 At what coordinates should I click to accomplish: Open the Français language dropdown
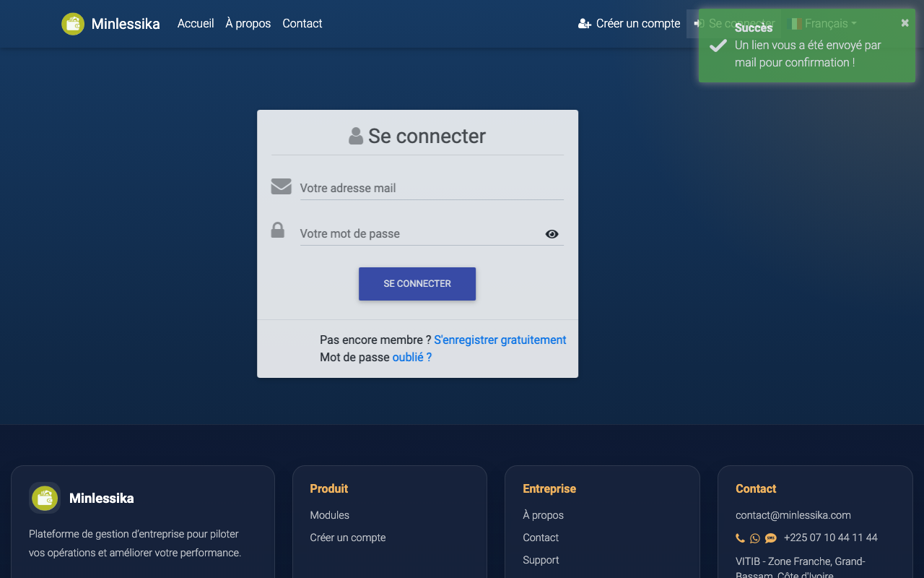pyautogui.click(x=822, y=24)
